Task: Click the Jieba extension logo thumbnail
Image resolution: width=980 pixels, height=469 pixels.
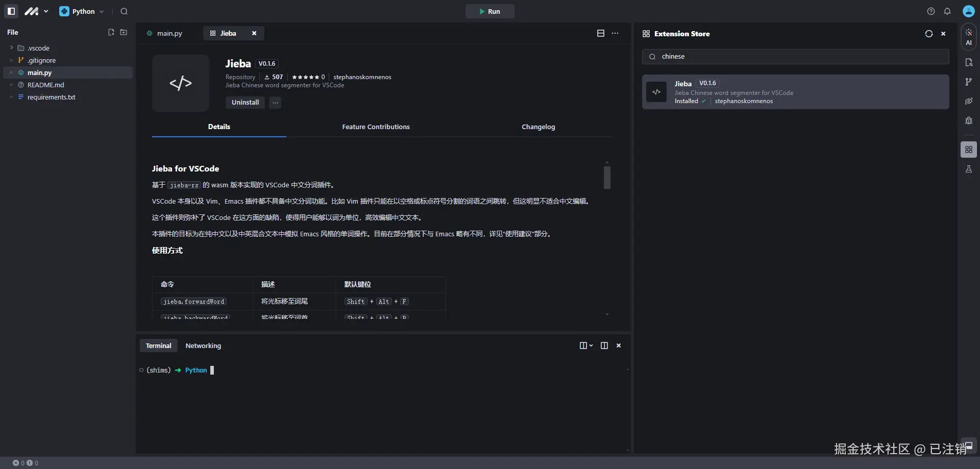Action: click(x=181, y=83)
